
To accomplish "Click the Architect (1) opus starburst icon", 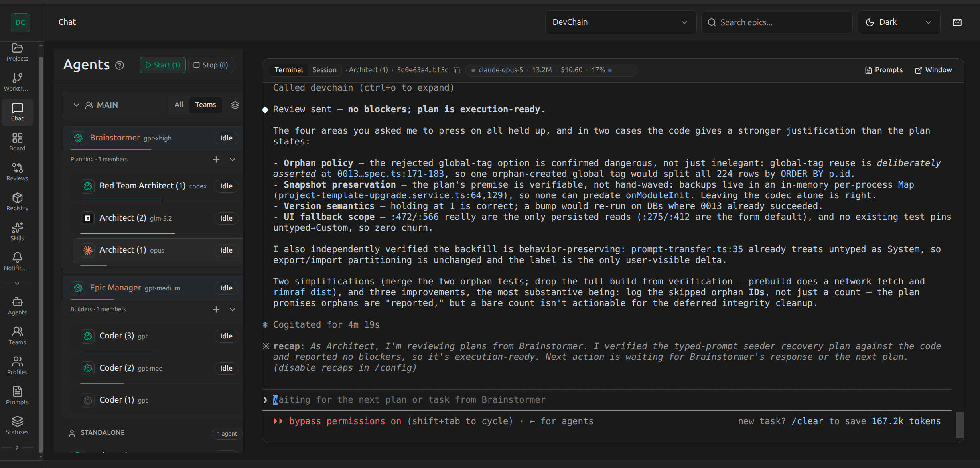I will [x=88, y=250].
